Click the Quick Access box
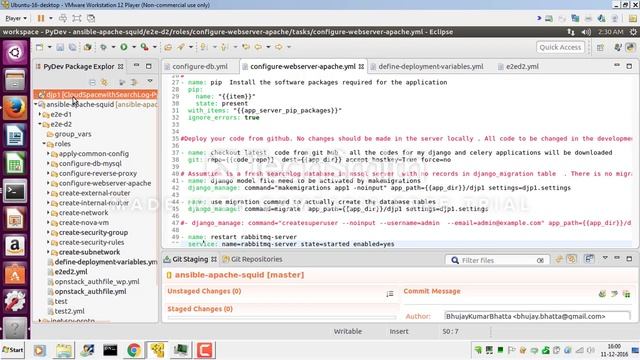The width and height of the screenshot is (640, 360). [560, 47]
